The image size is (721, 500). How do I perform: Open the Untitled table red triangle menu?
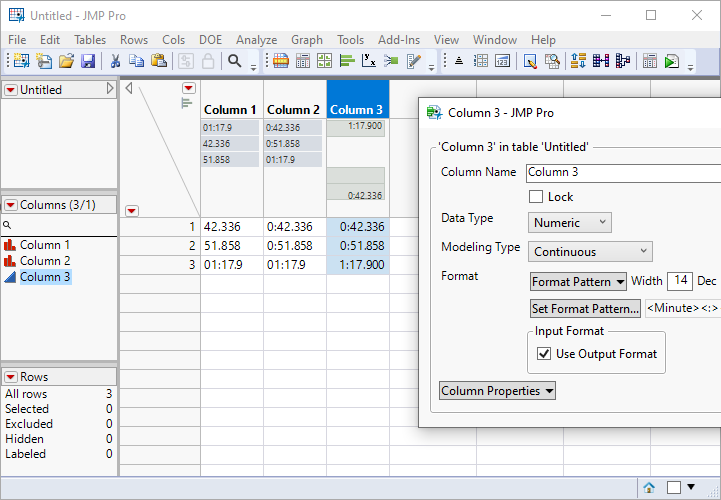pyautogui.click(x=11, y=90)
